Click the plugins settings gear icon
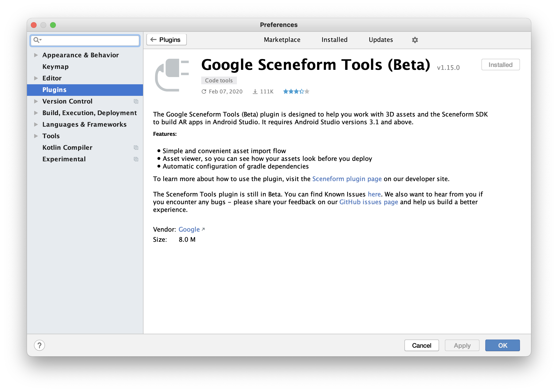The width and height of the screenshot is (558, 392). pyautogui.click(x=415, y=40)
